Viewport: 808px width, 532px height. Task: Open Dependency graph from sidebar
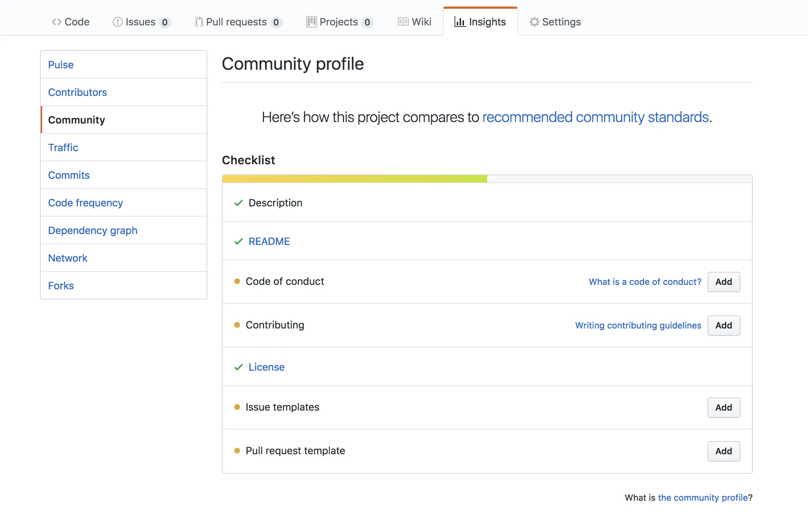(92, 230)
